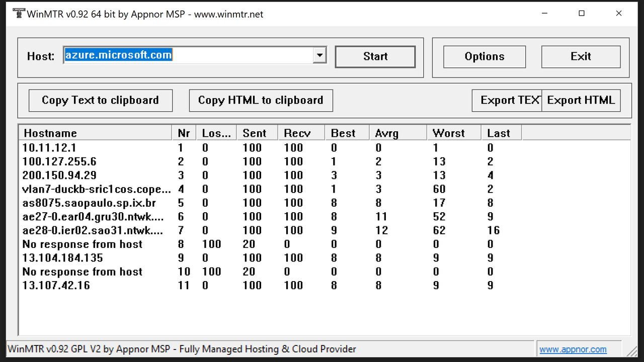Click the Worst value 60 in hop 4
The width and height of the screenshot is (644, 362).
439,189
